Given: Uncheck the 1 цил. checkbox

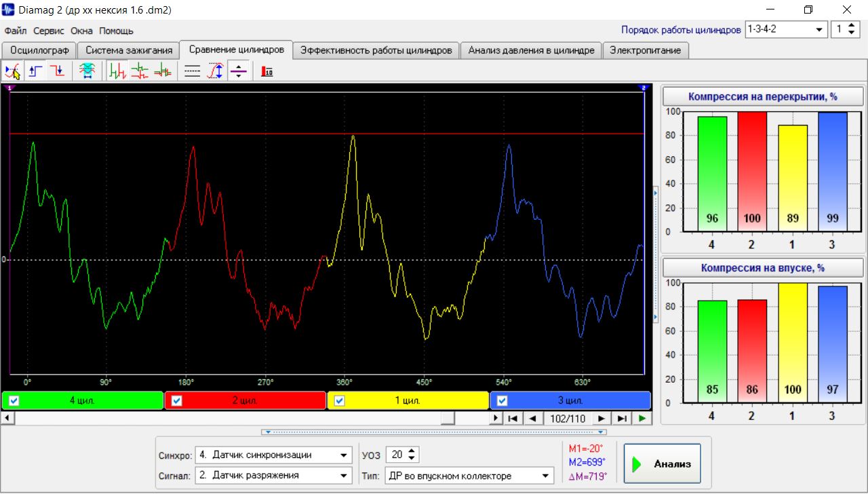Looking at the screenshot, I should click(340, 400).
